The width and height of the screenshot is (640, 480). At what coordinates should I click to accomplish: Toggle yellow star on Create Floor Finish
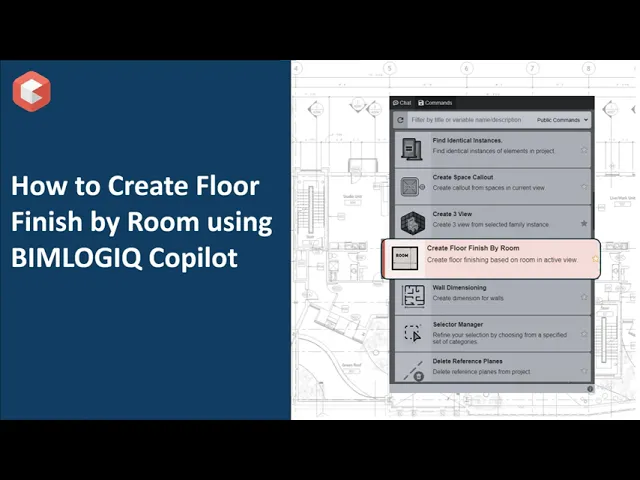click(595, 259)
